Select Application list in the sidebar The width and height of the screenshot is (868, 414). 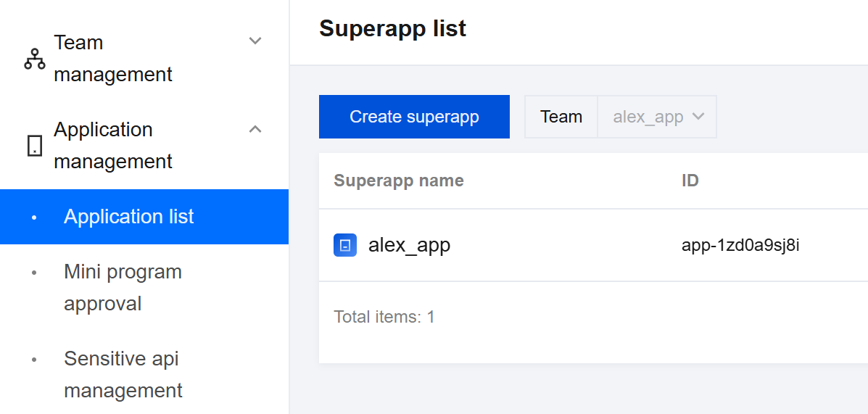click(x=129, y=217)
